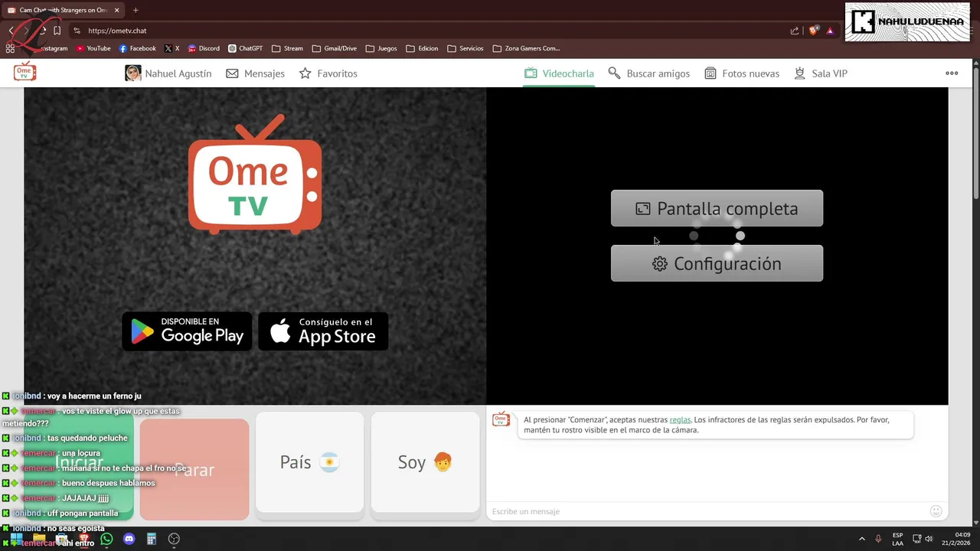Open the Brave Shields lion icon
This screenshot has height=551, width=980.
[814, 31]
